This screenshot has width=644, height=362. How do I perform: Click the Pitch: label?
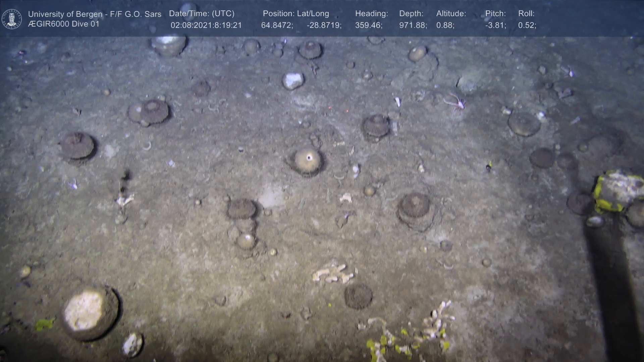tap(495, 14)
